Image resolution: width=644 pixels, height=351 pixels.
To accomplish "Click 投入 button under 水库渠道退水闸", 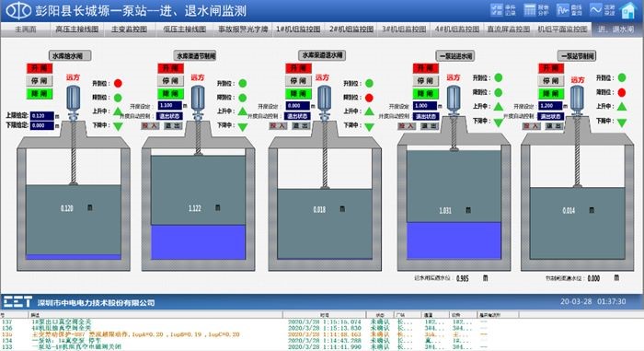I will click(x=278, y=126).
